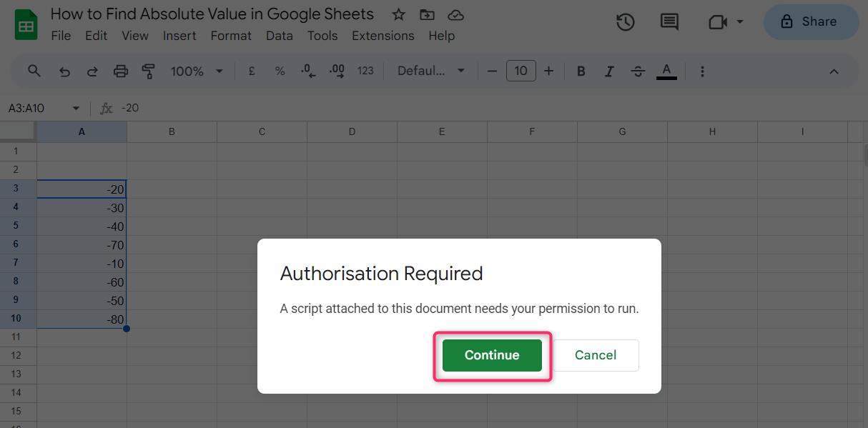Expand the 100% zoom dropdown
The width and height of the screenshot is (868, 428).
point(197,71)
